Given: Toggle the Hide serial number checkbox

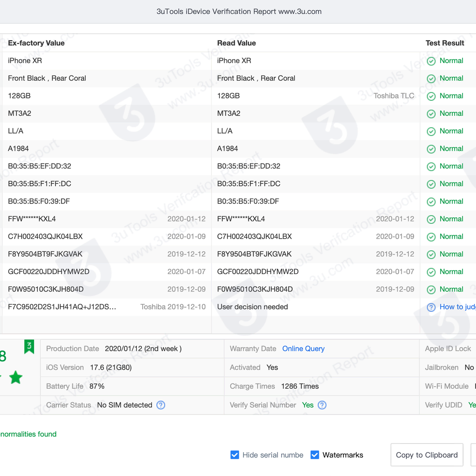Looking at the screenshot, I should [x=235, y=455].
